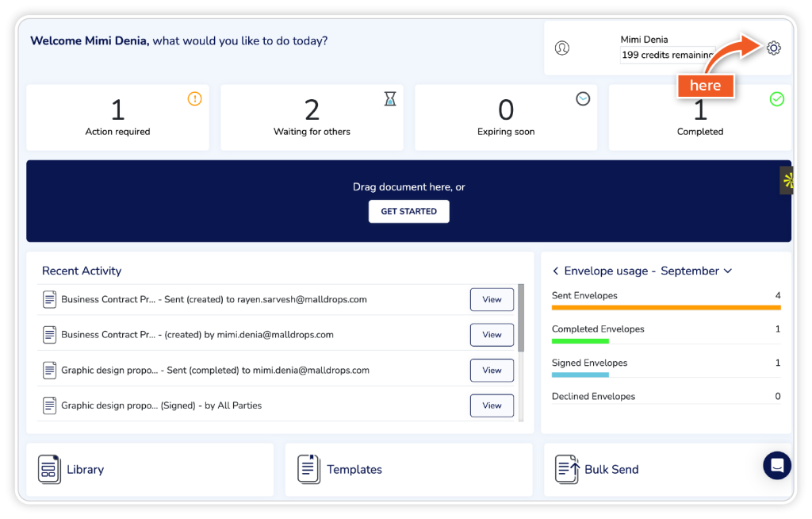Screen dimensions: 812x519
Task: Open the Bulk Send section
Action: [x=611, y=470]
